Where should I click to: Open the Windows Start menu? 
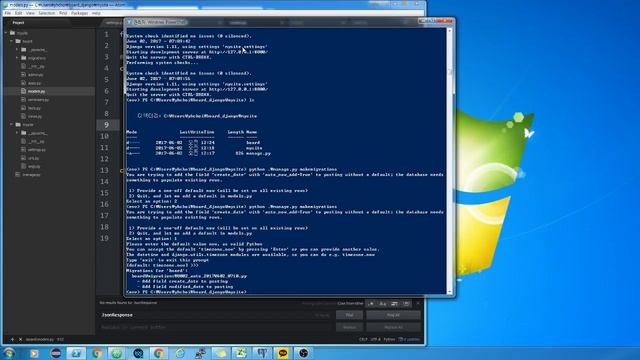coord(9,353)
